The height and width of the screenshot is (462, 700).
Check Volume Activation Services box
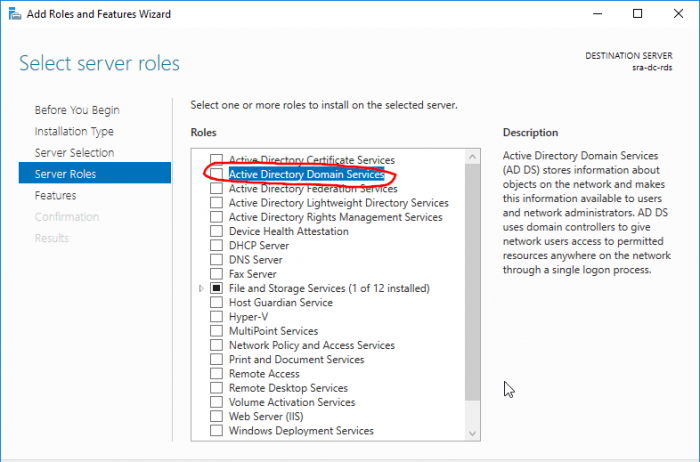click(217, 402)
